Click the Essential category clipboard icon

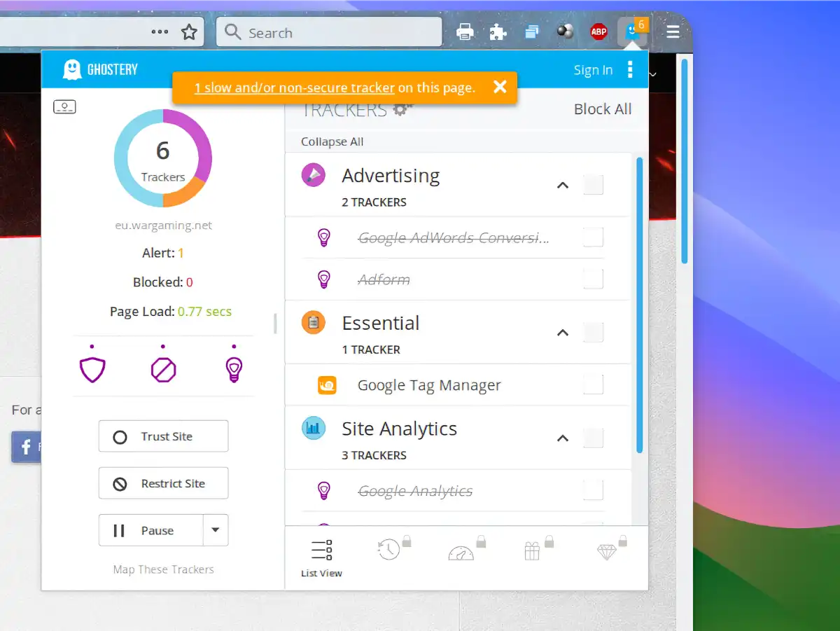pyautogui.click(x=313, y=323)
